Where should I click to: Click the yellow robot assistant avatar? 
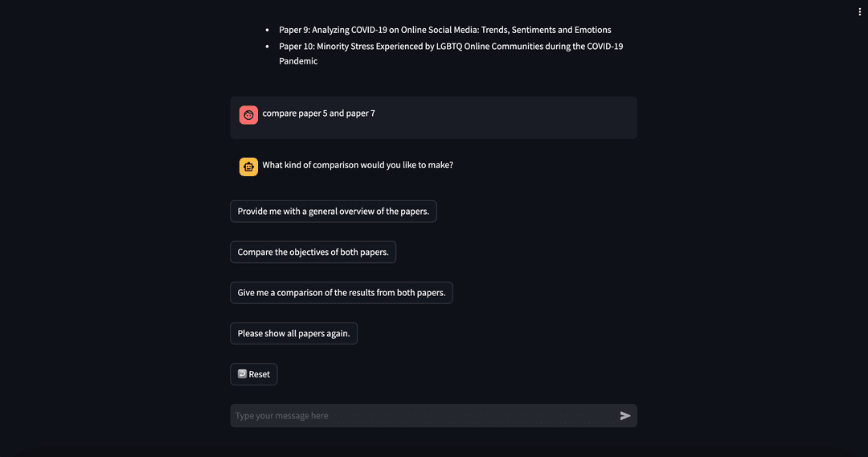[248, 167]
